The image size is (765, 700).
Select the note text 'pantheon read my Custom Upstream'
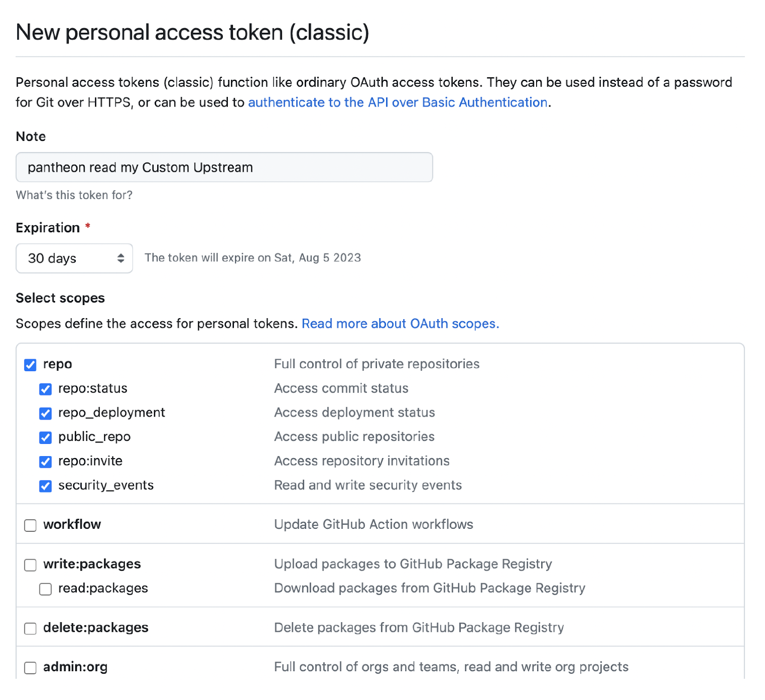pyautogui.click(x=139, y=167)
